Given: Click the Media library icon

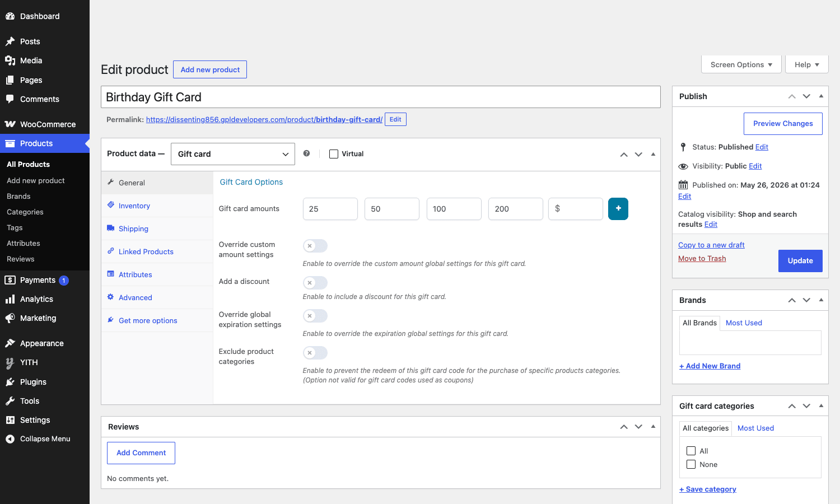Looking at the screenshot, I should pos(10,60).
